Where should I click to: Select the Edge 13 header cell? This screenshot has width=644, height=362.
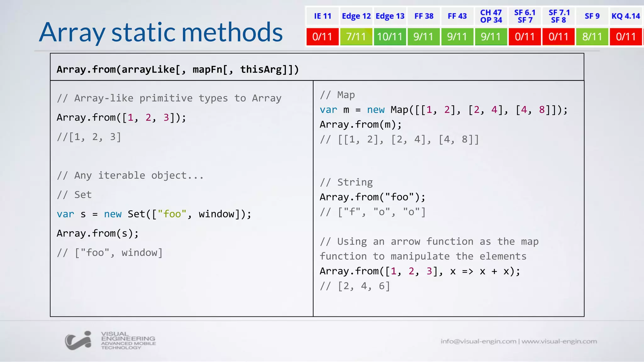[x=390, y=16]
